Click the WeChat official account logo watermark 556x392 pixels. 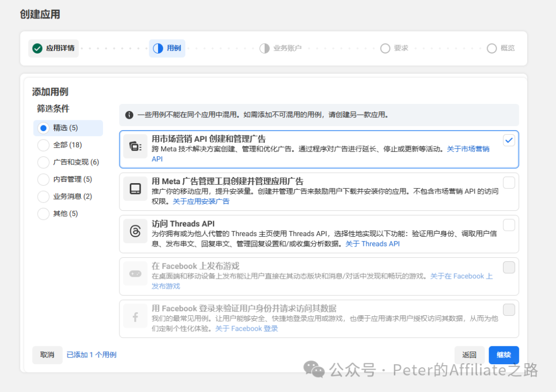pyautogui.click(x=314, y=370)
